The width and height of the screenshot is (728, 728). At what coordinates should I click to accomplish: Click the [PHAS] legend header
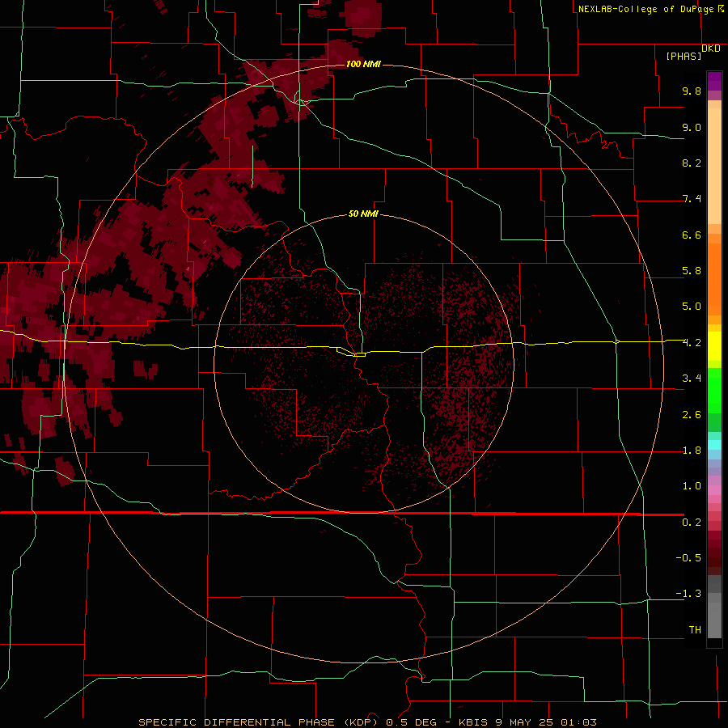(684, 56)
